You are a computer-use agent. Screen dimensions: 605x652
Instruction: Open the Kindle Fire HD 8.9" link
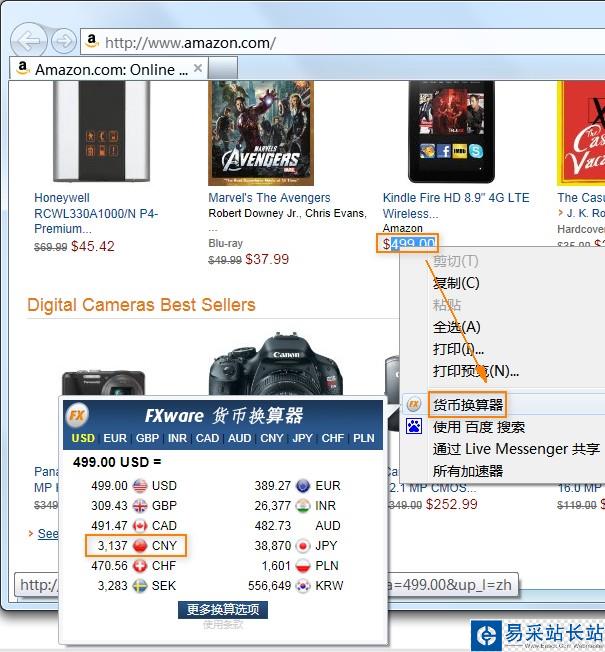pyautogui.click(x=456, y=205)
